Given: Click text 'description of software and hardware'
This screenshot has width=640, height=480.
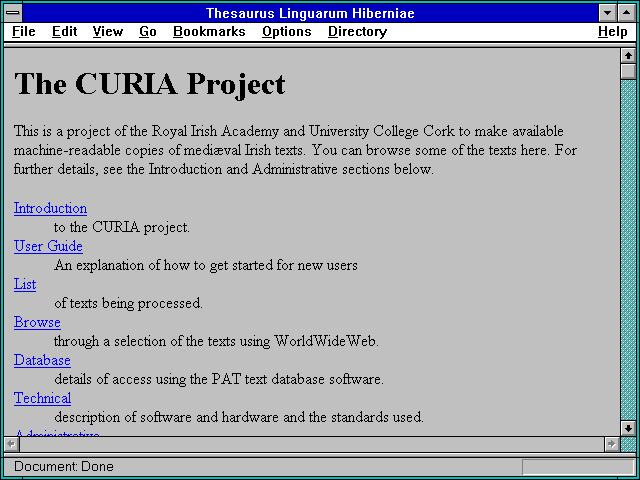Looking at the screenshot, I should pyautogui.click(x=167, y=417).
